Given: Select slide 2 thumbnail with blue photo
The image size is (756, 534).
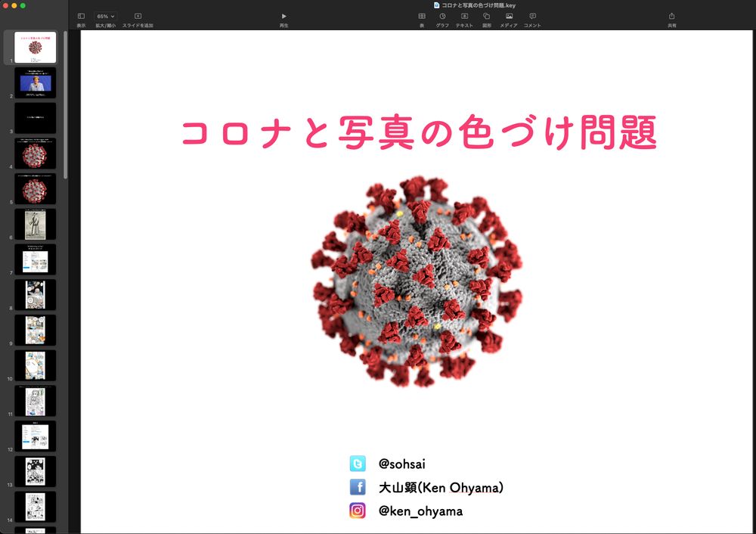Looking at the screenshot, I should point(36,83).
